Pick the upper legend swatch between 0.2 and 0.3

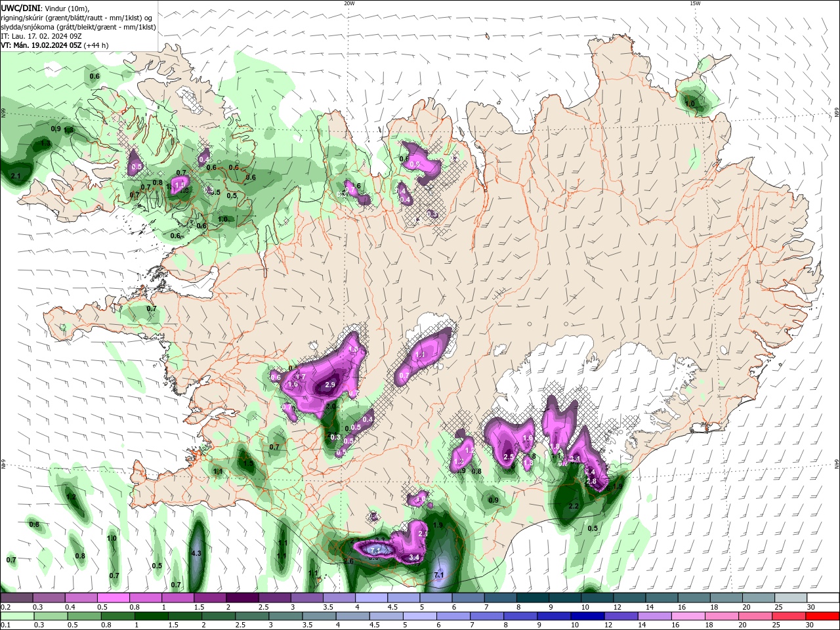point(17,598)
